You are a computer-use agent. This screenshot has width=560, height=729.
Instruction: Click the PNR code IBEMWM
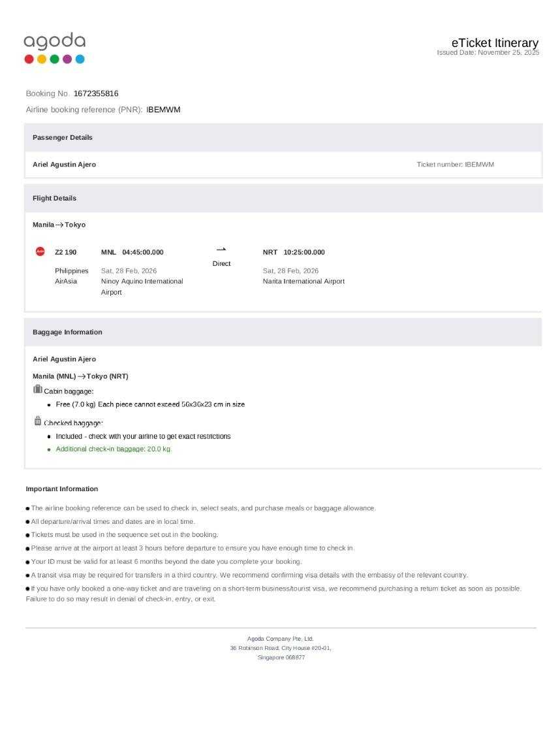coord(163,110)
